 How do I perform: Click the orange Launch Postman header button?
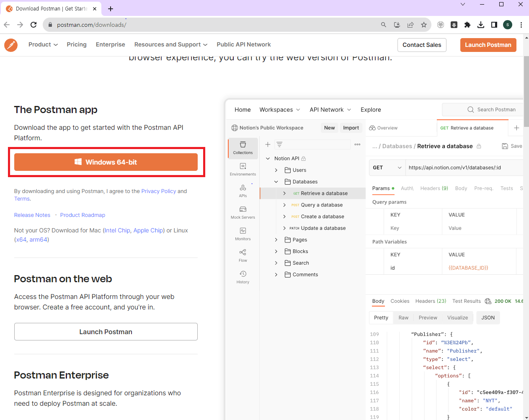488,45
